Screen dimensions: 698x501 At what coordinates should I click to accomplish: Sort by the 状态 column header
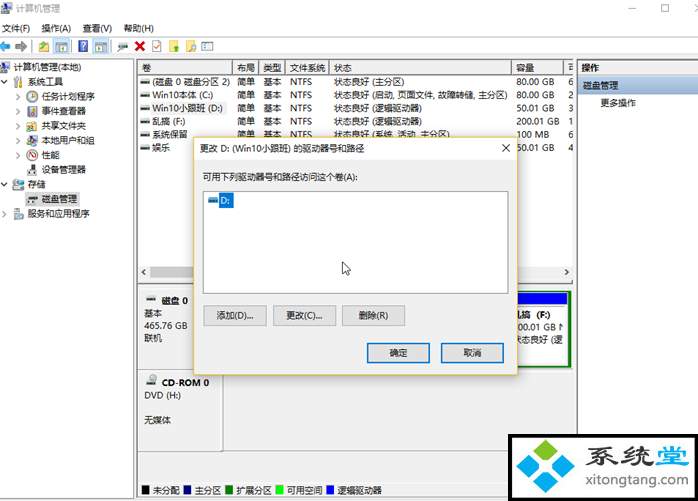(420, 68)
